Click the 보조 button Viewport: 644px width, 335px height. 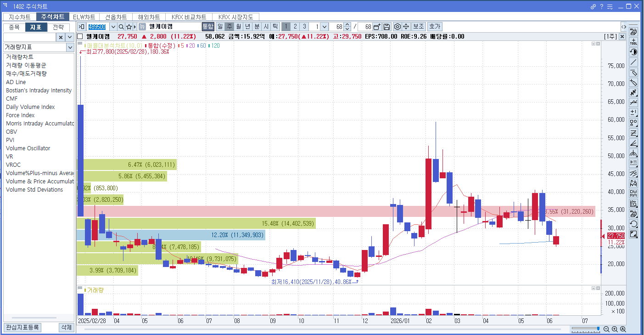[x=418, y=27]
